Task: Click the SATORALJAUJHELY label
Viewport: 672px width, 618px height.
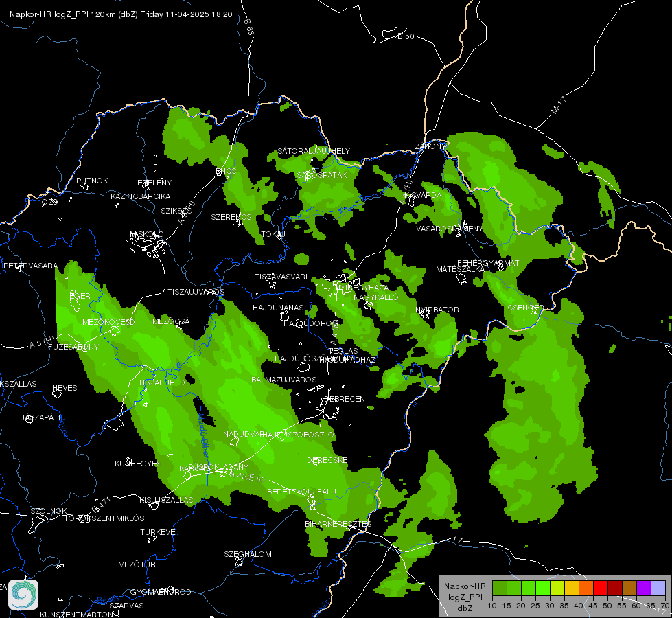Action: (x=314, y=151)
